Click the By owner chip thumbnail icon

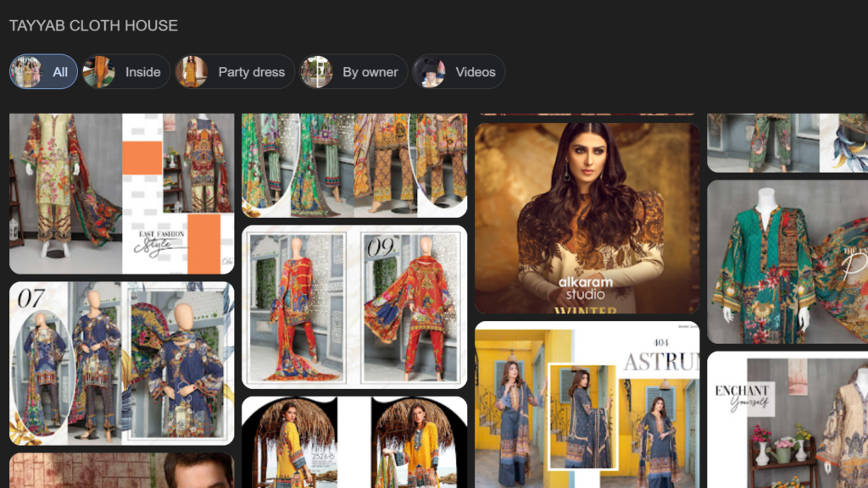pos(316,72)
